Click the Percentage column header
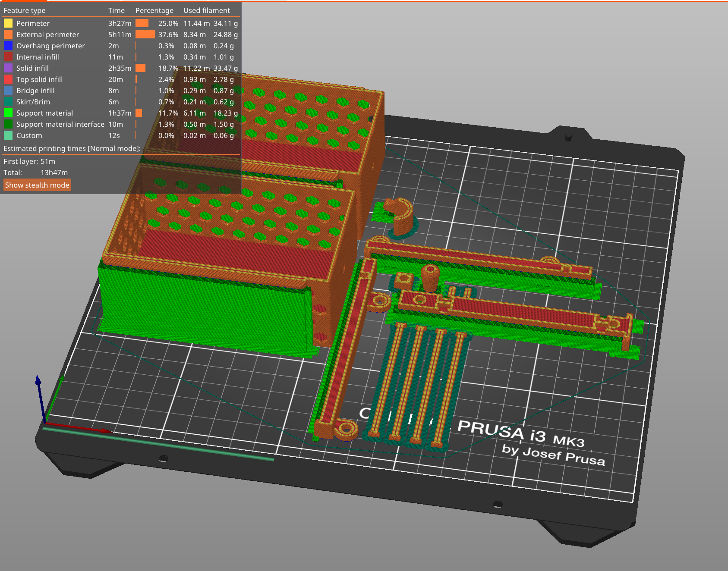The height and width of the screenshot is (571, 728). tap(154, 10)
